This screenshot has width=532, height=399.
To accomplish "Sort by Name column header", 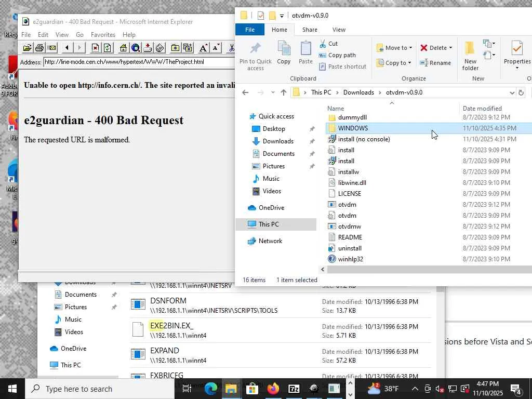I will [335, 109].
